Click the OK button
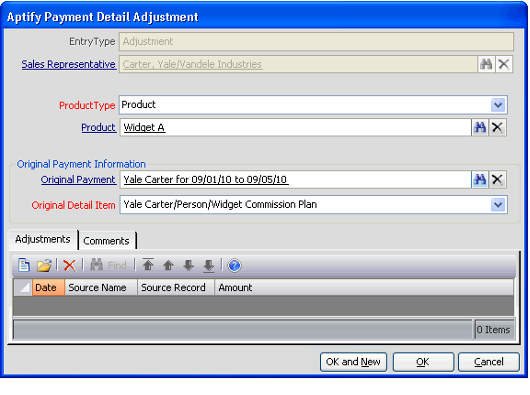The image size is (530, 395). pyautogui.click(x=423, y=362)
